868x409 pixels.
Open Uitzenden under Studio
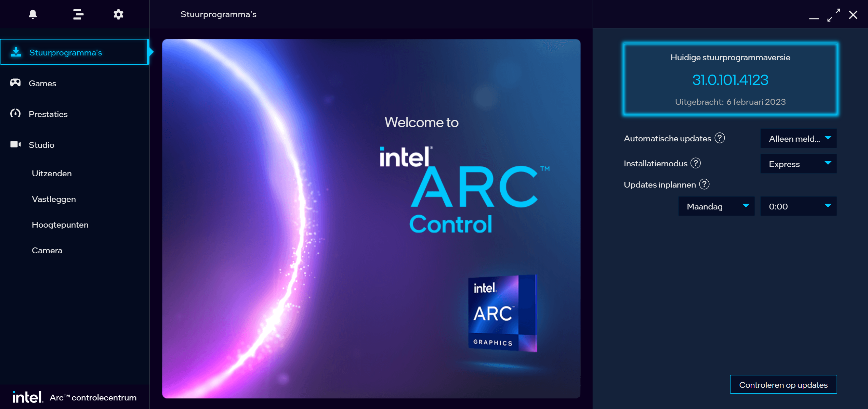52,174
